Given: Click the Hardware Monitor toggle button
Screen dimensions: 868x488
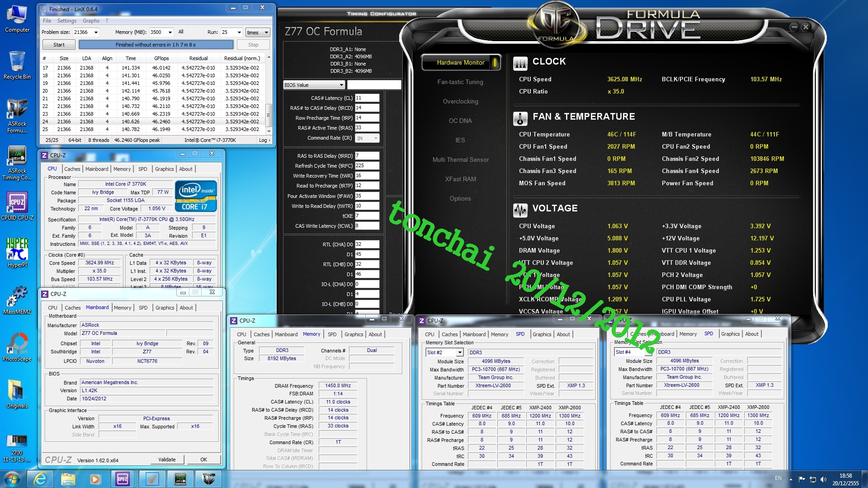Looking at the screenshot, I should (x=461, y=63).
